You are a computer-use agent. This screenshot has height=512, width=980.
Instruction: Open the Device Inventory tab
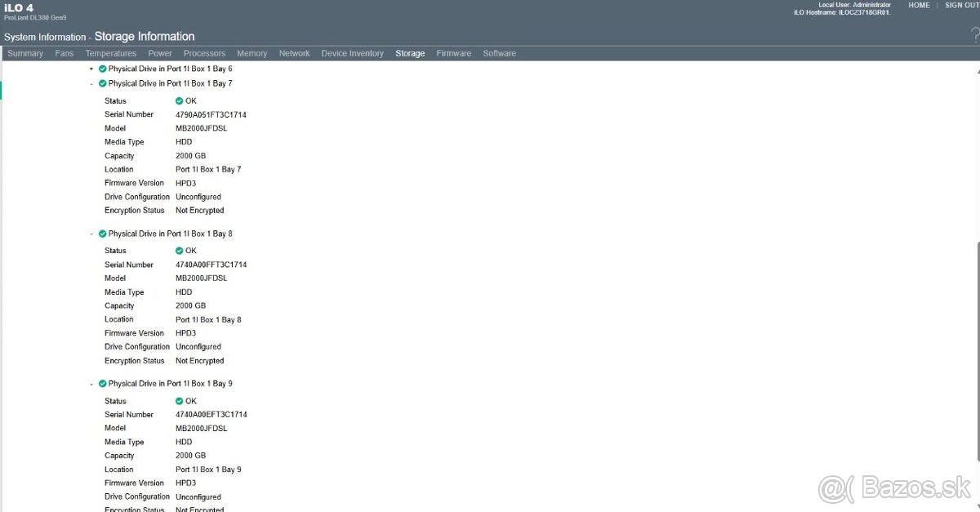click(x=352, y=53)
